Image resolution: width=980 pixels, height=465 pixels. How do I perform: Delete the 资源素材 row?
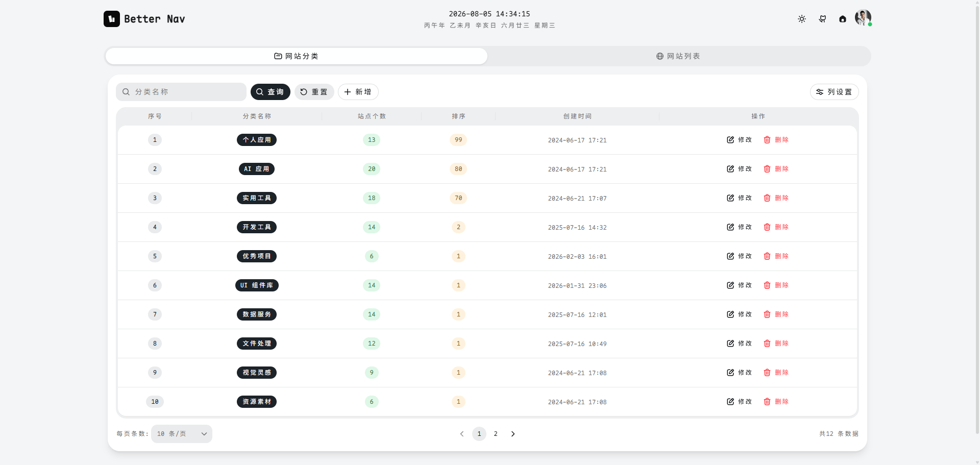[x=776, y=402]
